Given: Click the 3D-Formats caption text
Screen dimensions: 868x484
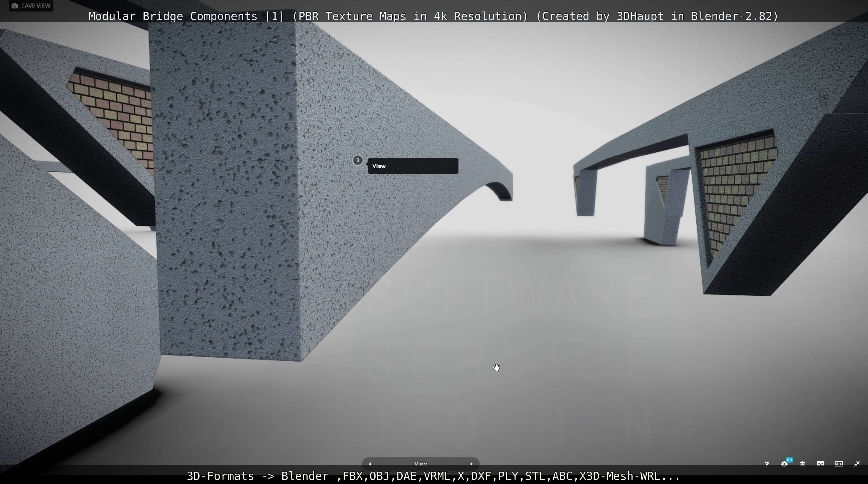Looking at the screenshot, I should tap(433, 476).
